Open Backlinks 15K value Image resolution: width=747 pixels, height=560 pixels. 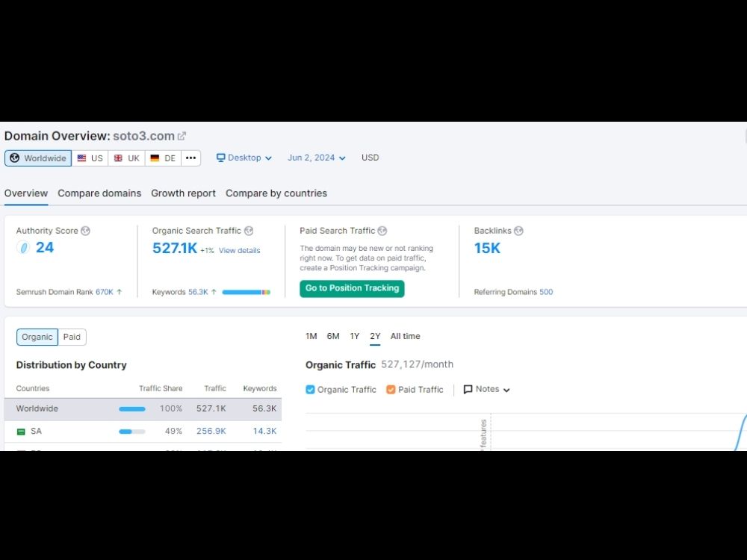pos(487,248)
